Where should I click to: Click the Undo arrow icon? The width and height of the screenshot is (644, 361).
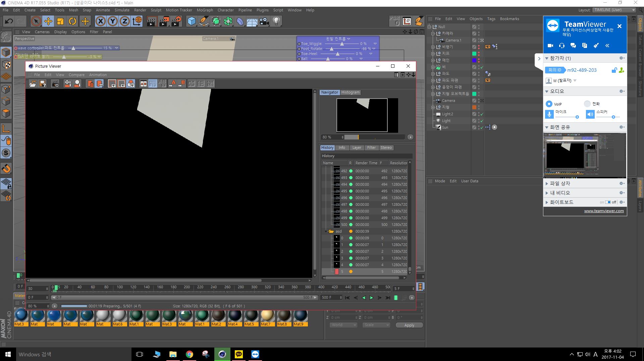pyautogui.click(x=9, y=21)
